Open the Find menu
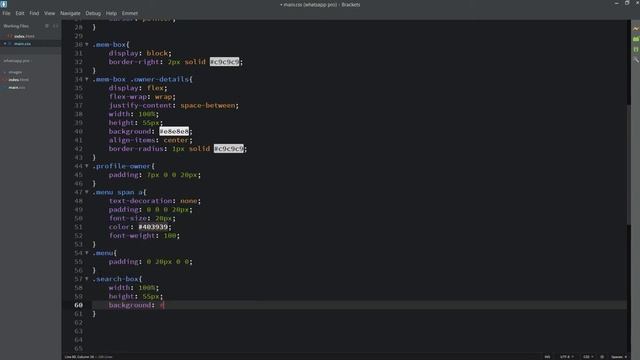The height and width of the screenshot is (360, 640). click(x=34, y=13)
